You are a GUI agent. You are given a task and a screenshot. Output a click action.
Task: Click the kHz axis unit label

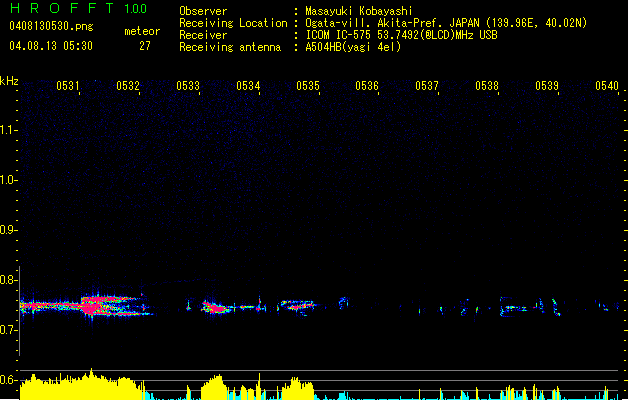tap(9, 81)
